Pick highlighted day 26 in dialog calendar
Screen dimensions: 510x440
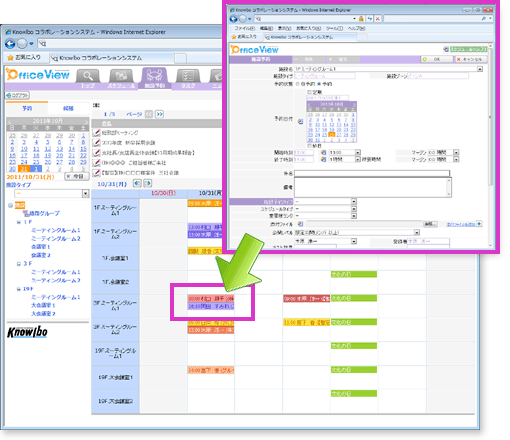[x=331, y=135]
